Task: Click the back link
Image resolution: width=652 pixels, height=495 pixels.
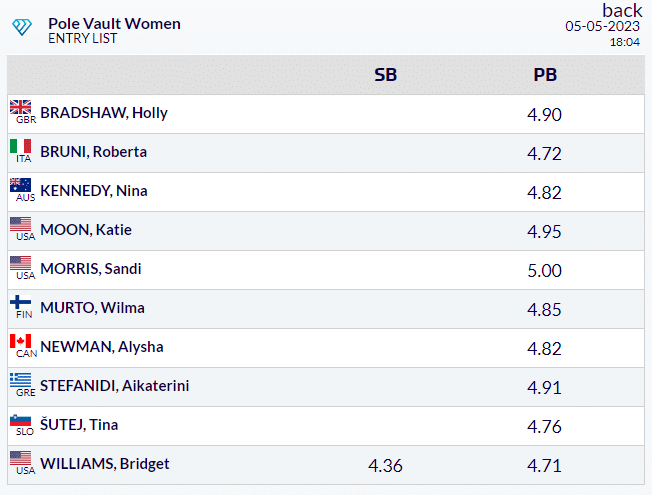Action: point(622,10)
